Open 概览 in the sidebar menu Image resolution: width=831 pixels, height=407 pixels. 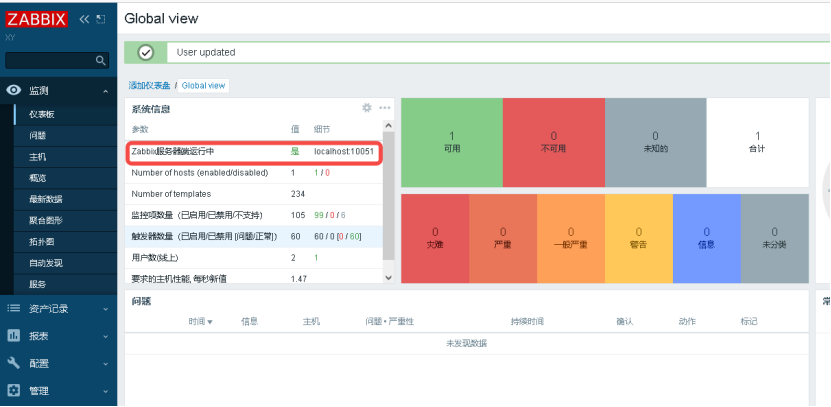coord(38,178)
